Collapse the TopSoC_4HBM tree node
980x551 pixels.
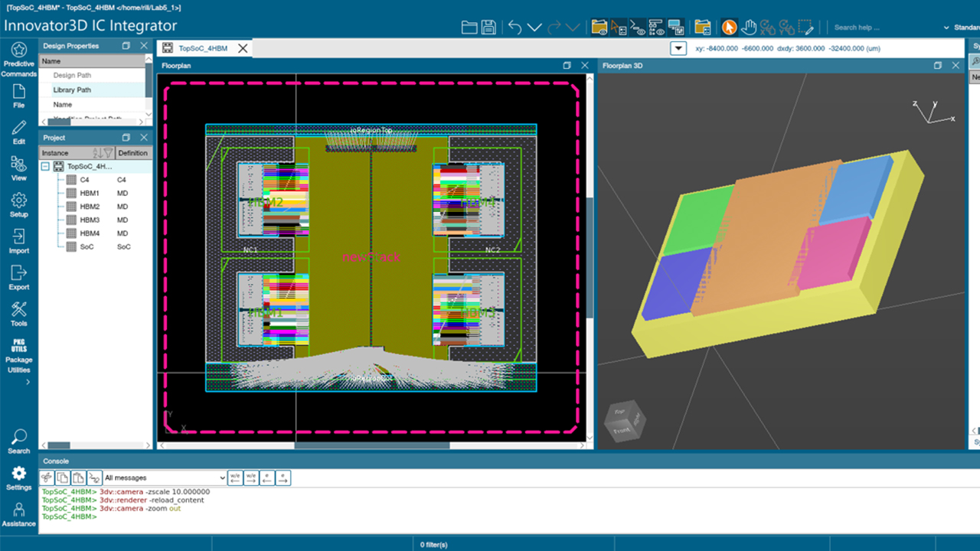point(45,166)
